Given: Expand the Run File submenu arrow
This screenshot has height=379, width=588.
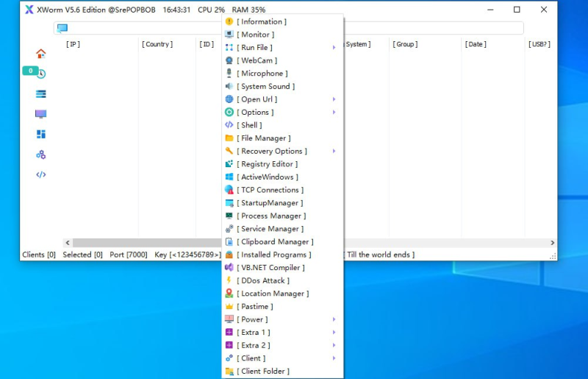Looking at the screenshot, I should [334, 48].
